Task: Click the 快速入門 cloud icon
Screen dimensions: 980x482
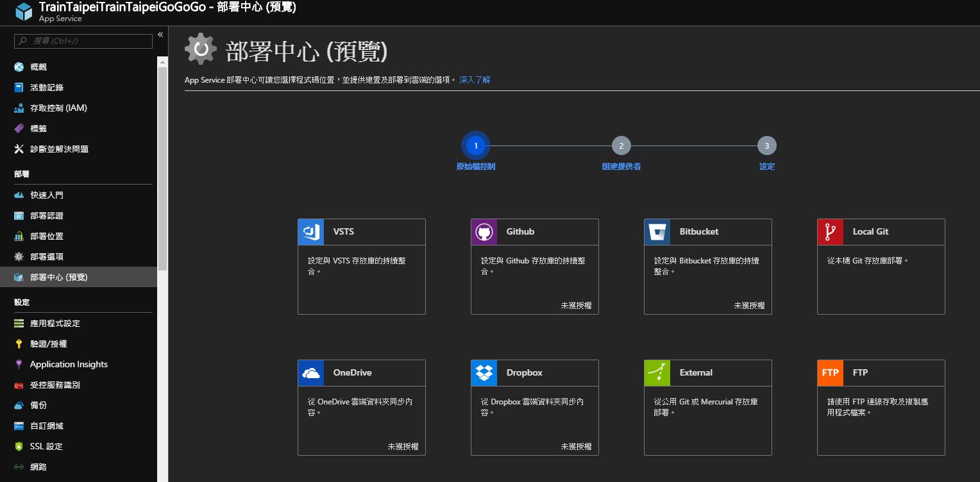Action: [x=19, y=195]
